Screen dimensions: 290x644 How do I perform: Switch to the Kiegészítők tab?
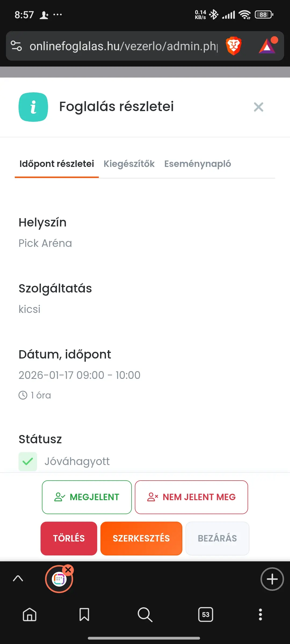pos(129,164)
